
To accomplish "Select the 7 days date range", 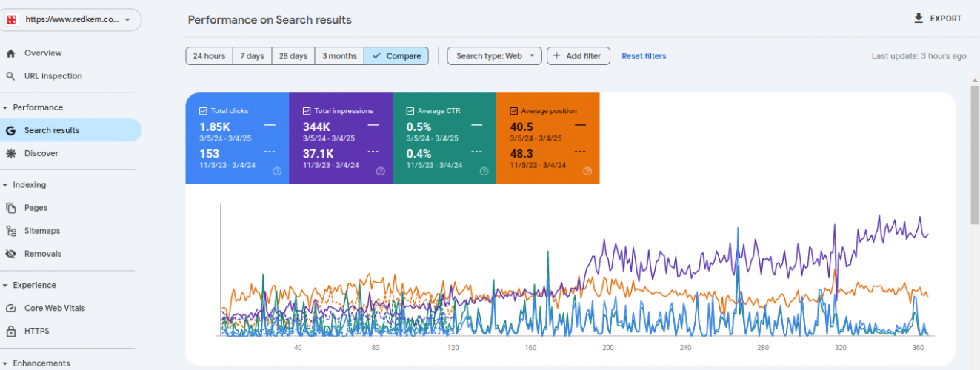I will (x=252, y=56).
